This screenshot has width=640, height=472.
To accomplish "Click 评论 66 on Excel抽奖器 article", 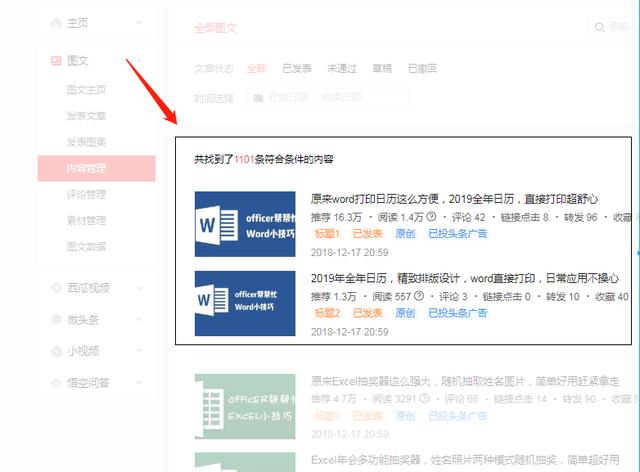I will pos(461,399).
